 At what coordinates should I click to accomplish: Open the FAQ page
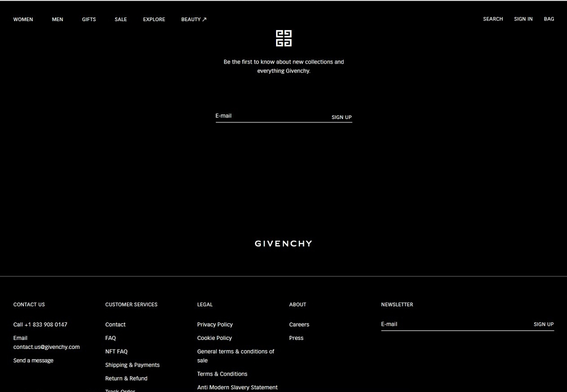[x=110, y=338]
